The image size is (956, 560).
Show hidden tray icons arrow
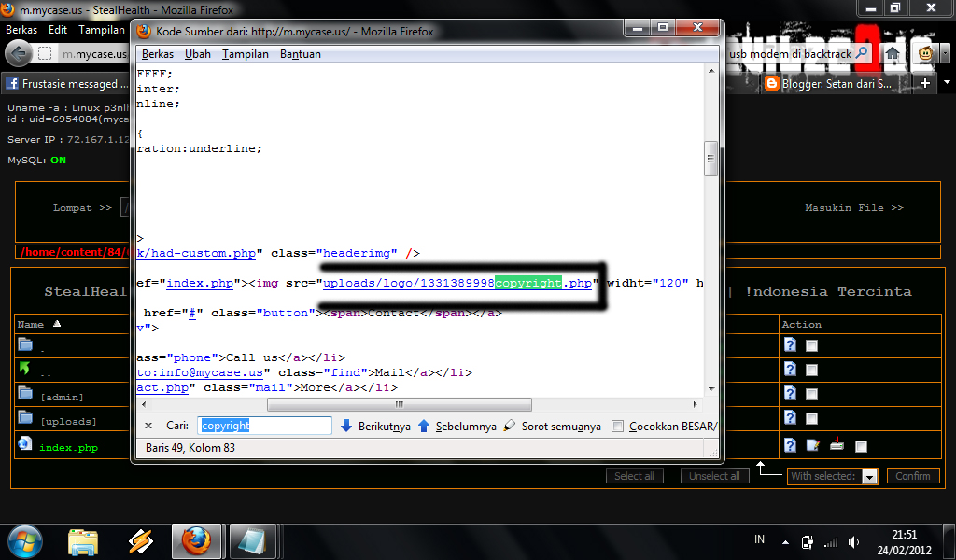pyautogui.click(x=785, y=542)
